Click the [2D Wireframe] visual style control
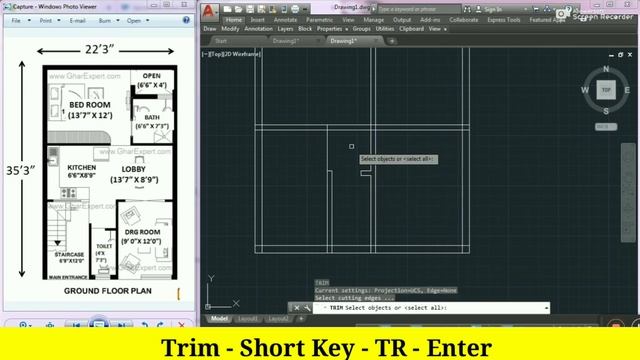The height and width of the screenshot is (360, 640). pyautogui.click(x=241, y=54)
